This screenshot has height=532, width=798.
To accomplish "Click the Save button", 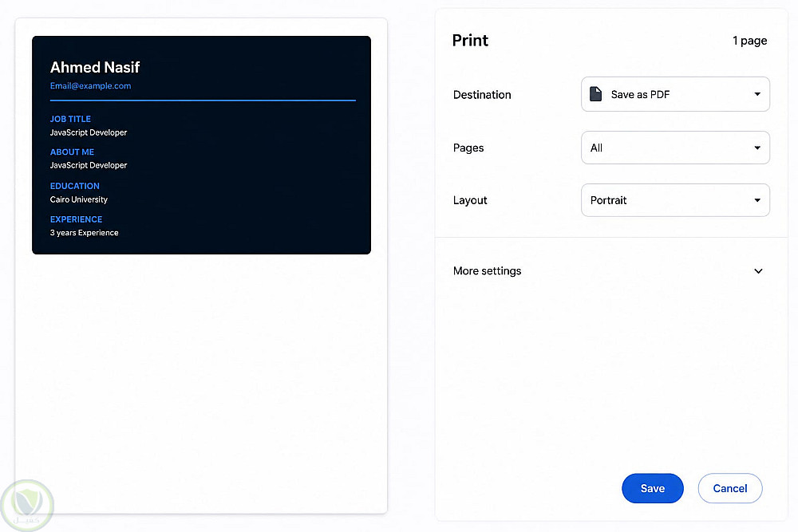I will click(x=653, y=488).
